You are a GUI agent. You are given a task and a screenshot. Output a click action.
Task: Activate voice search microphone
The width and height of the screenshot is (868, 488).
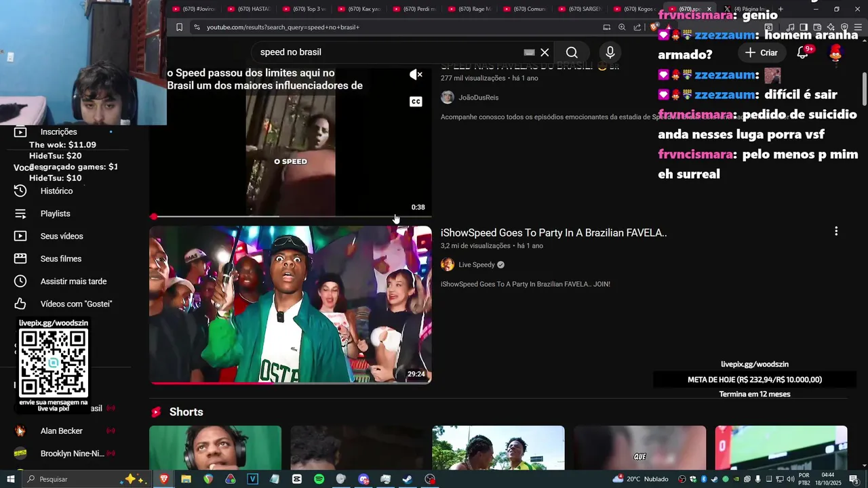610,52
